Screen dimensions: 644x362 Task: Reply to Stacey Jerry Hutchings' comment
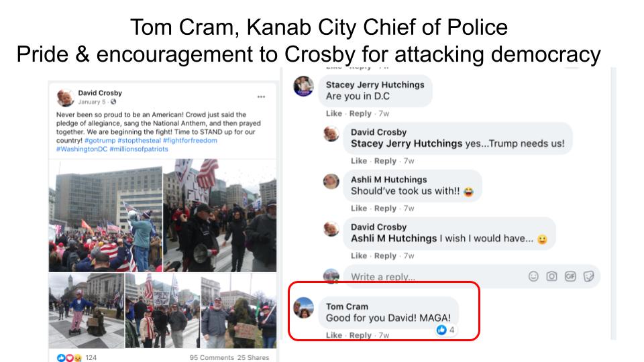pos(360,113)
